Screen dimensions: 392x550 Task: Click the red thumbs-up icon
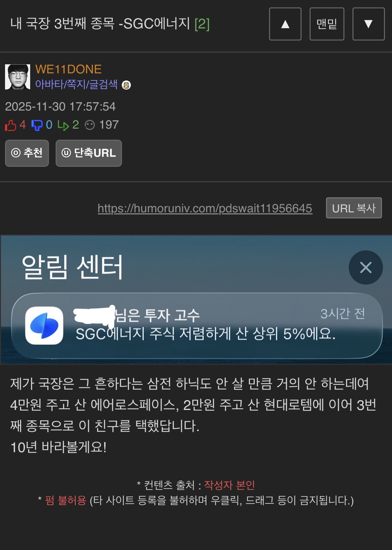coord(11,125)
